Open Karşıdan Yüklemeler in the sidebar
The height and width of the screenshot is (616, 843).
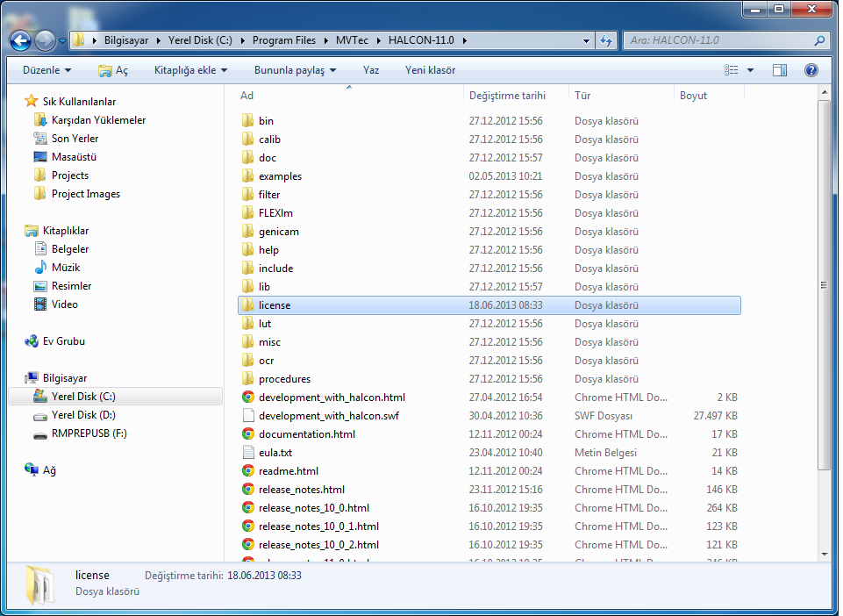tap(98, 120)
